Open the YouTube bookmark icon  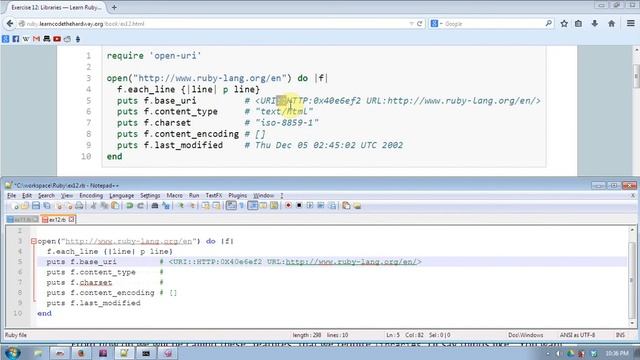pyautogui.click(x=57, y=39)
